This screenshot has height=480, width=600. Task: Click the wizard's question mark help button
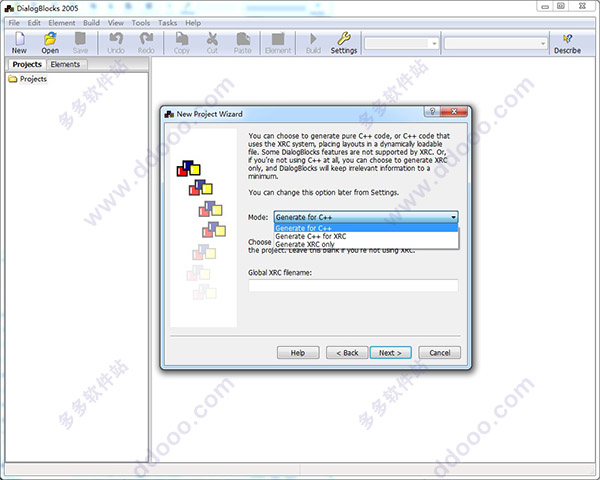click(432, 111)
